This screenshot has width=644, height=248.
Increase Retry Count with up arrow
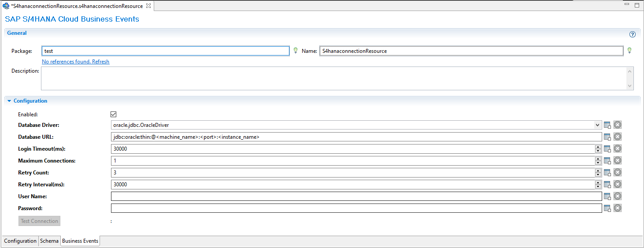(598, 170)
